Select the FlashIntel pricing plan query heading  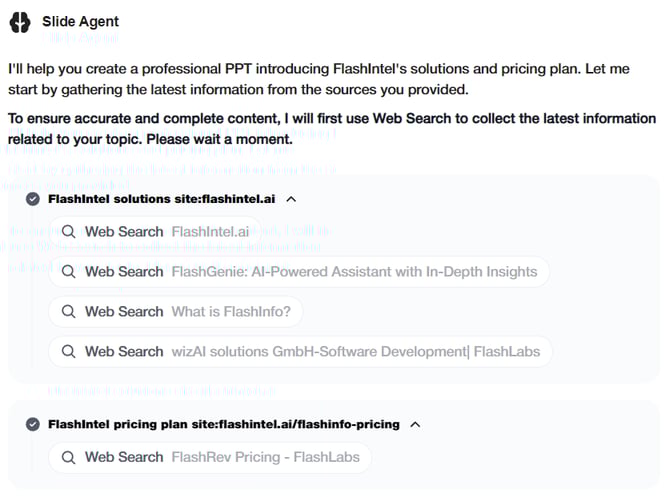tap(223, 424)
